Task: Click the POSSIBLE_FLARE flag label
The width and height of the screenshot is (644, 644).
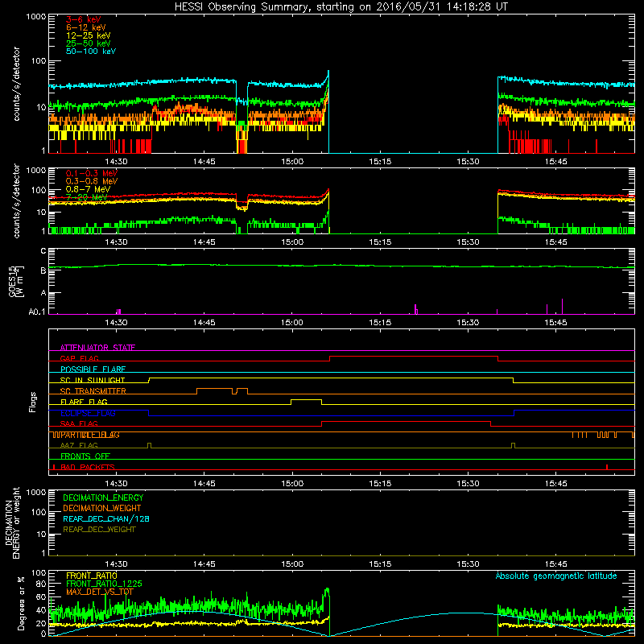Action: [93, 369]
